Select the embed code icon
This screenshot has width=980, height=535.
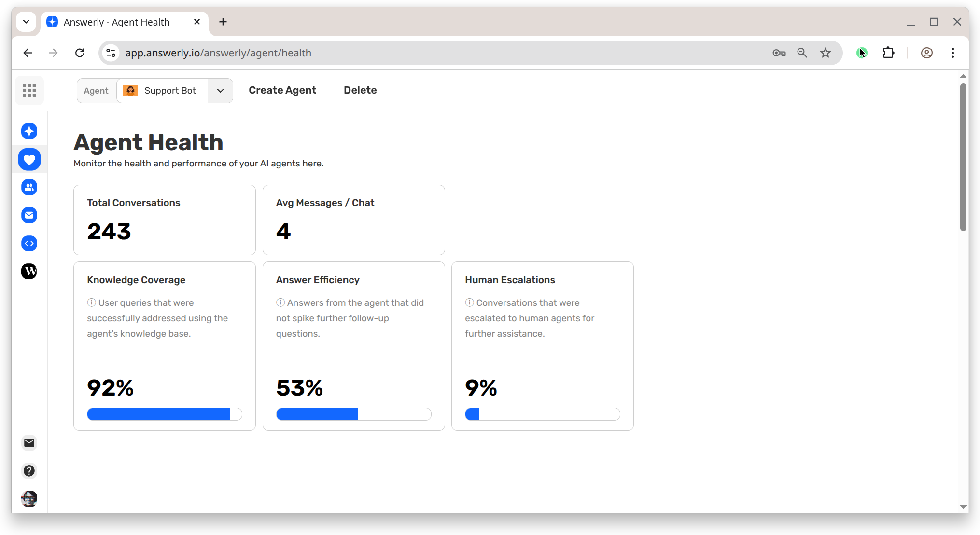[x=29, y=243]
